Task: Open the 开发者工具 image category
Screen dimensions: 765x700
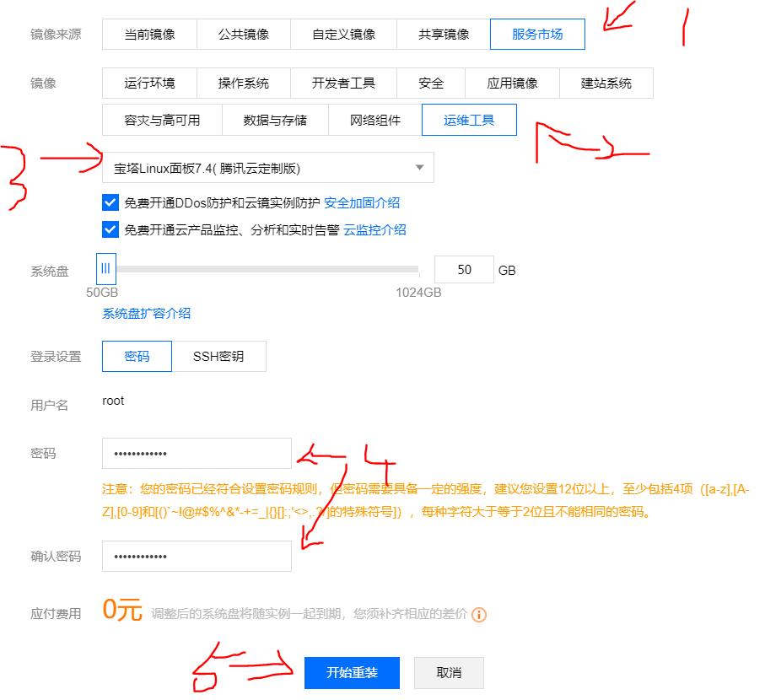Action: (342, 83)
